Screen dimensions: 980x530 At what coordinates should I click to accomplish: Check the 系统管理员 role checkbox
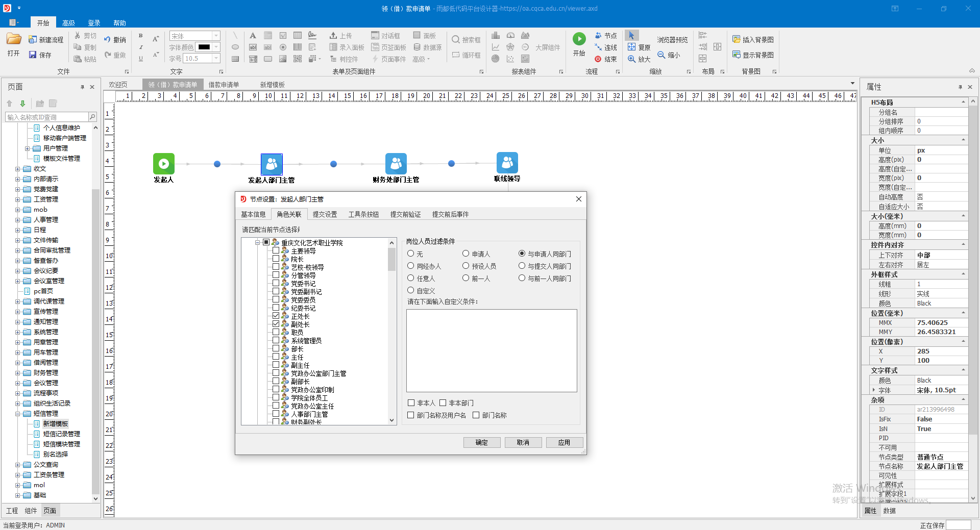(276, 340)
